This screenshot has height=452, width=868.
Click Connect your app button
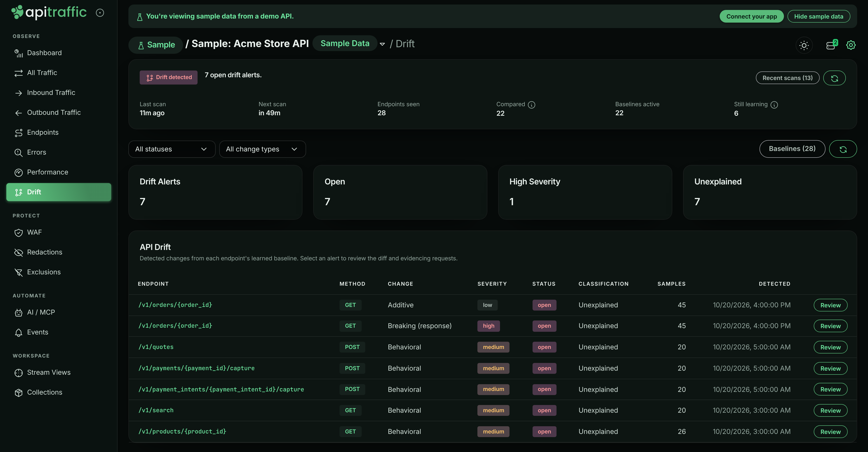751,16
